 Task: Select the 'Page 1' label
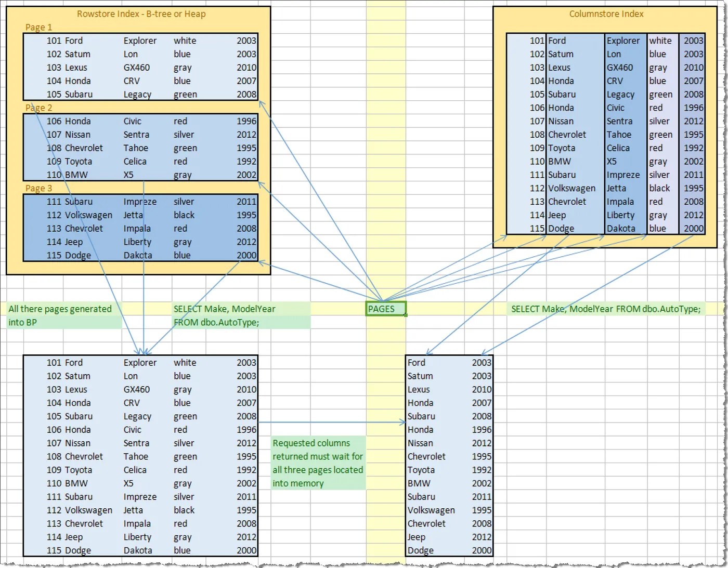pyautogui.click(x=38, y=27)
